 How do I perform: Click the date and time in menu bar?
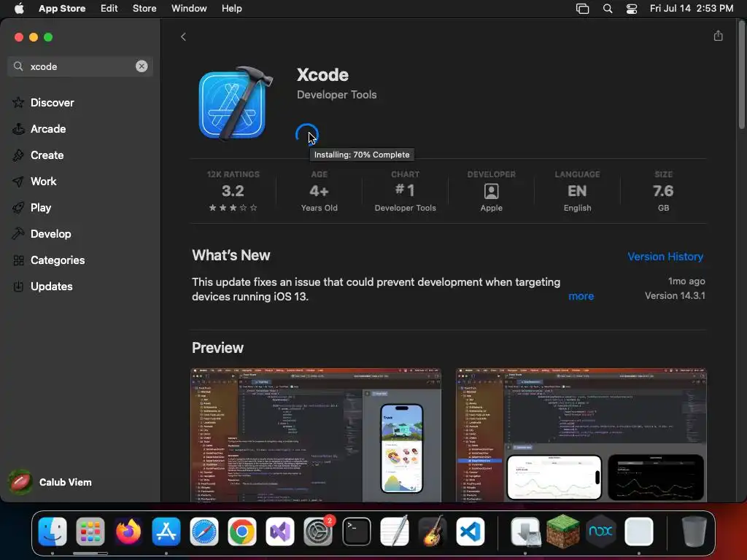pyautogui.click(x=692, y=9)
